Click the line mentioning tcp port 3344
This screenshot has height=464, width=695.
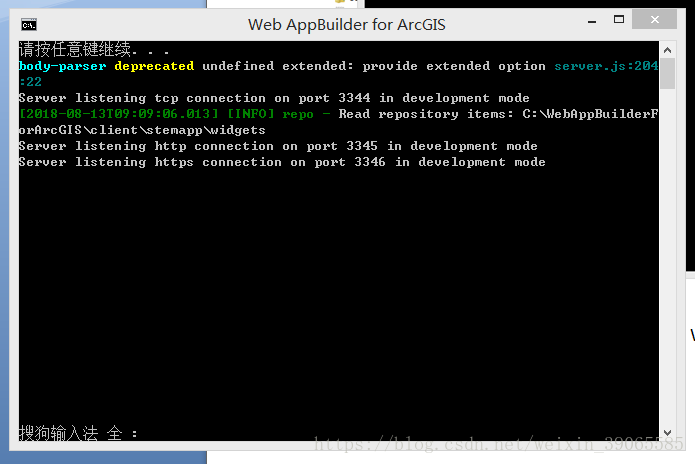[274, 98]
